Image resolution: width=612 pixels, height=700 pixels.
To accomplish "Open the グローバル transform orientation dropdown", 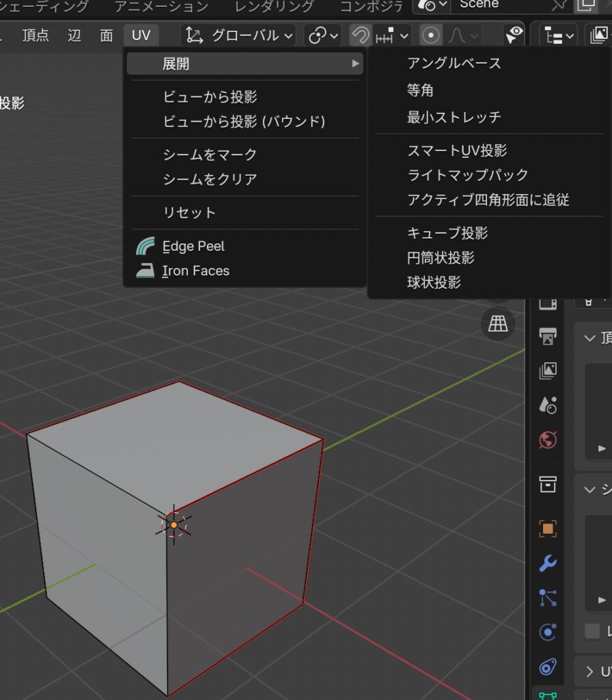I will point(239,35).
